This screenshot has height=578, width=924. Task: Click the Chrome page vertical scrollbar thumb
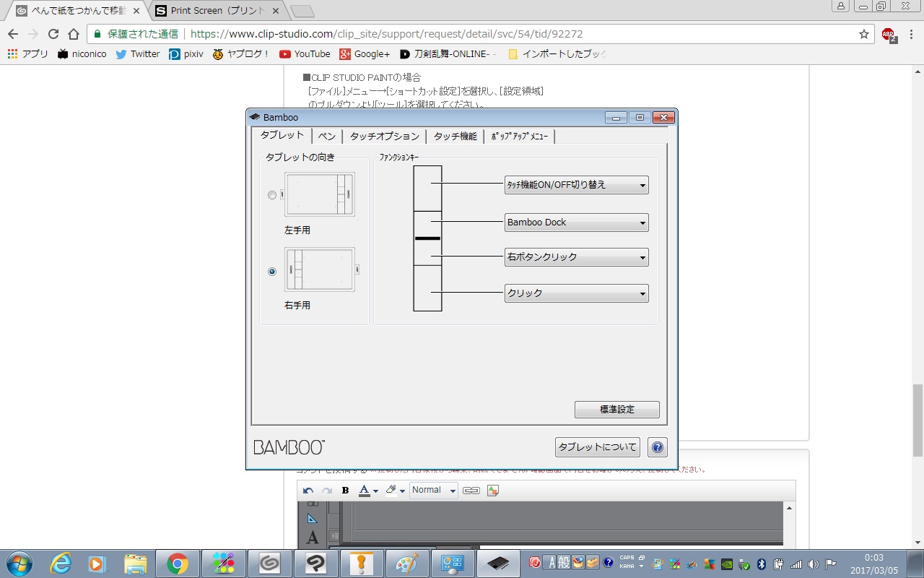pyautogui.click(x=918, y=420)
